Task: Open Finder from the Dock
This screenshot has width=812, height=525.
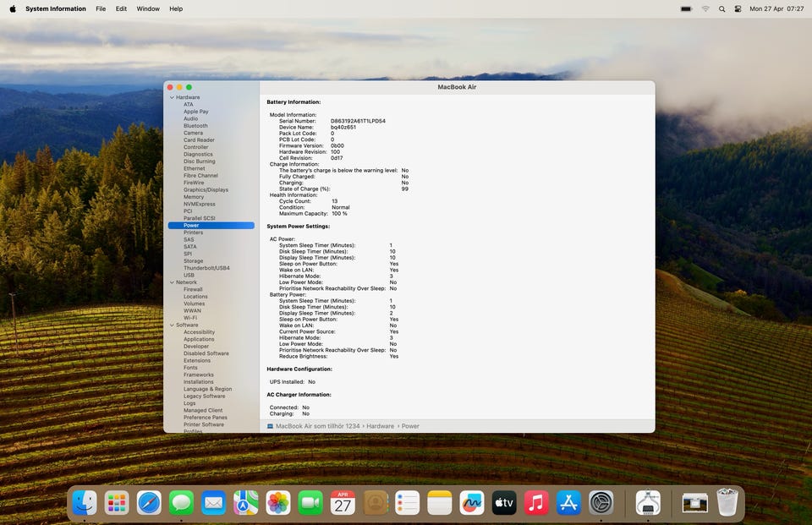Action: click(x=85, y=503)
